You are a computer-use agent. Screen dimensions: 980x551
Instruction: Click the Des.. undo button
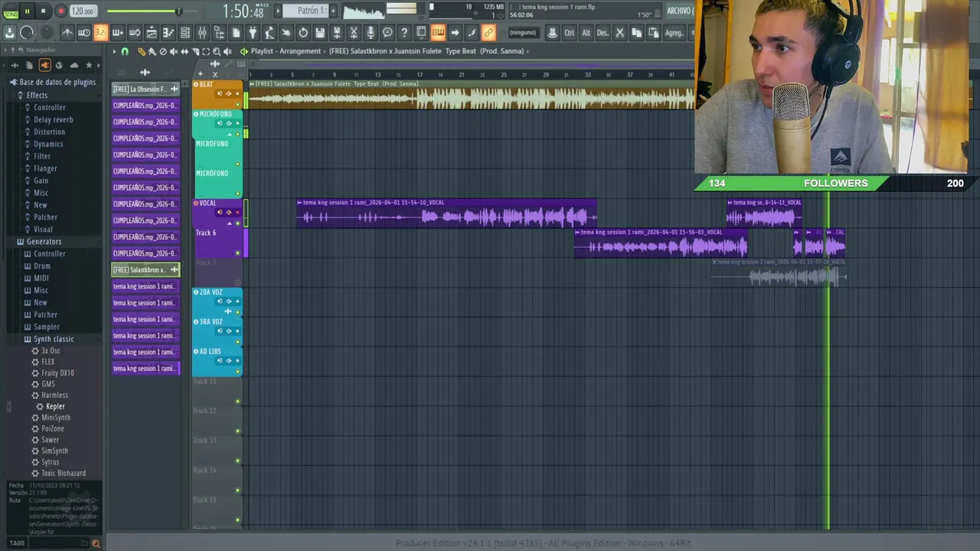coord(603,33)
